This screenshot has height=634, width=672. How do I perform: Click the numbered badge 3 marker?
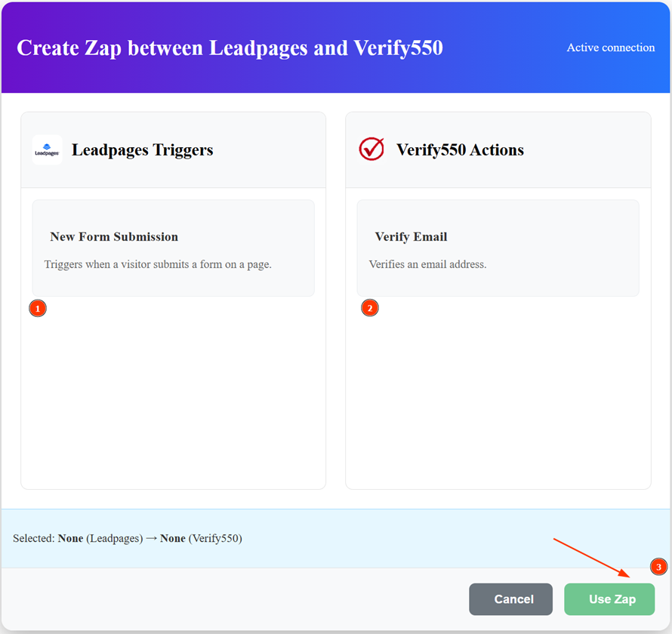coord(658,567)
